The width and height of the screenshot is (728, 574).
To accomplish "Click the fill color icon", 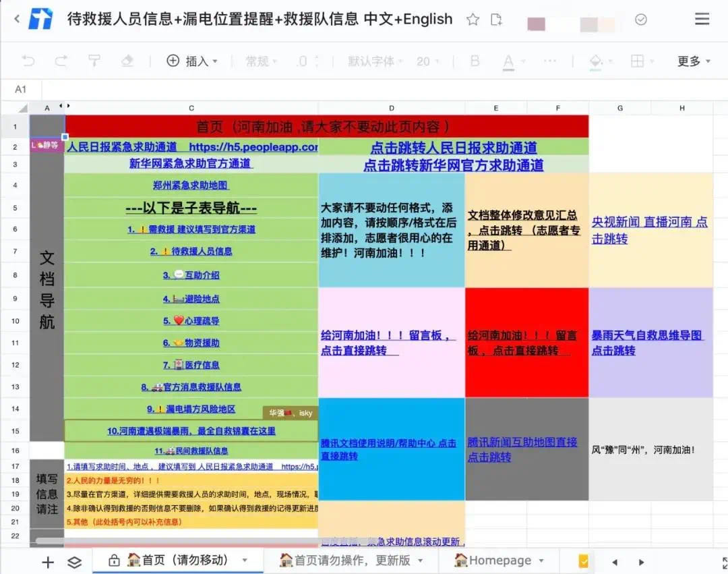I will [x=595, y=61].
